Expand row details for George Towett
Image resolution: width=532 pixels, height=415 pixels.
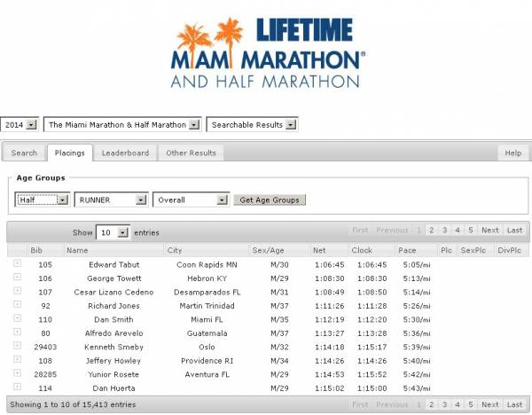(18, 277)
